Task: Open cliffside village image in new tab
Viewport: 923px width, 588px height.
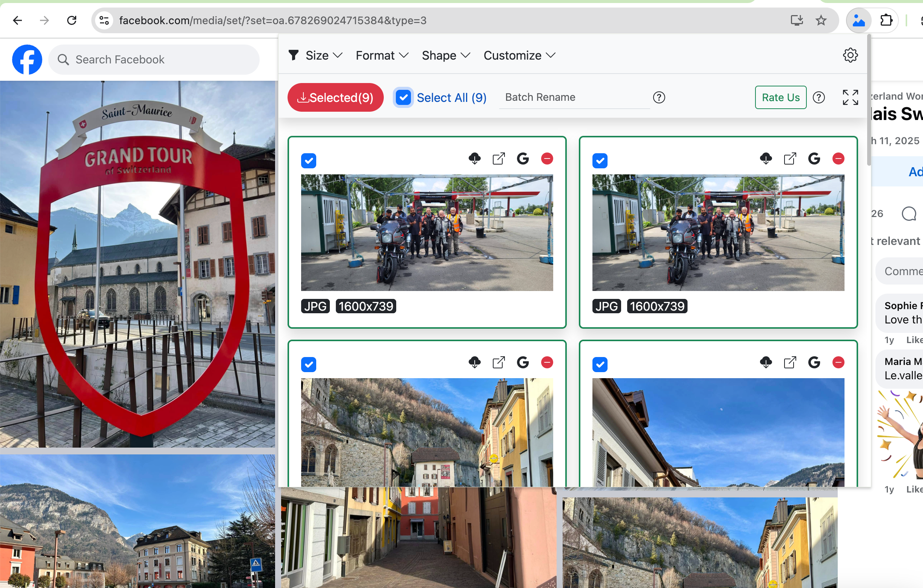Action: pyautogui.click(x=499, y=362)
